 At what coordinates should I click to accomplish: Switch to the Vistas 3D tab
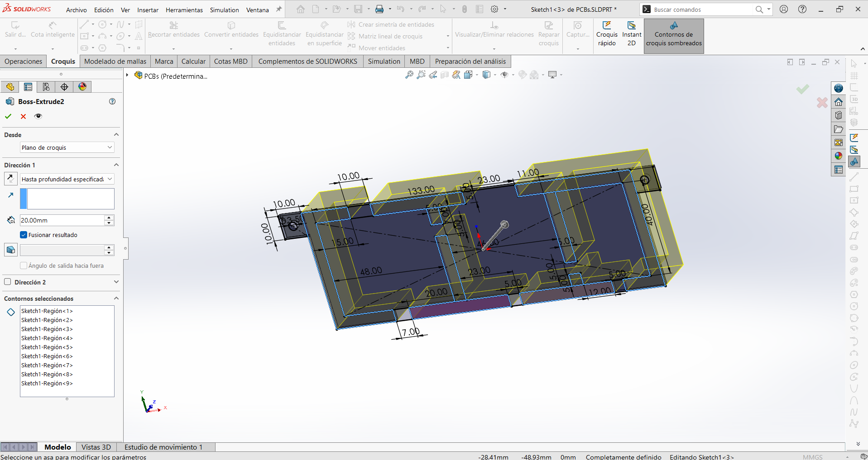click(96, 447)
